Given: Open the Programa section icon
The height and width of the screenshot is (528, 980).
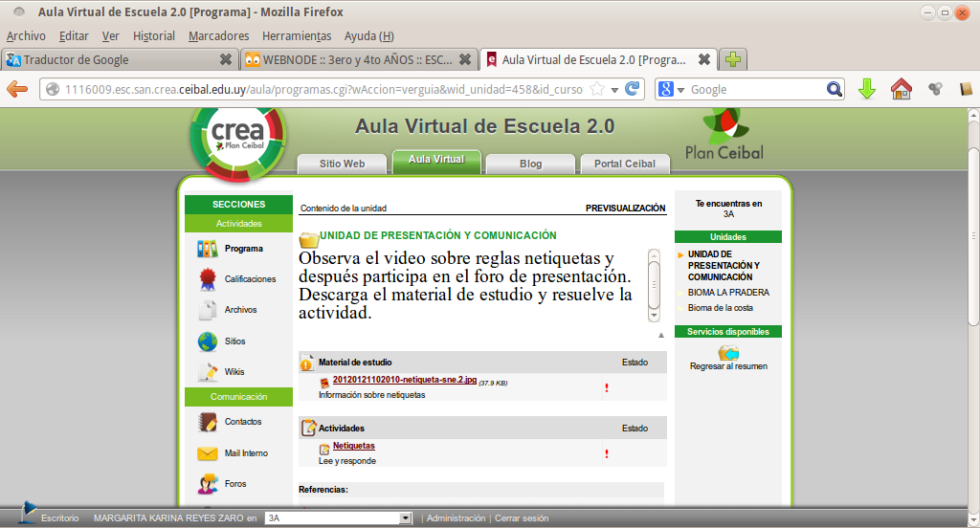Looking at the screenshot, I should click(x=207, y=249).
